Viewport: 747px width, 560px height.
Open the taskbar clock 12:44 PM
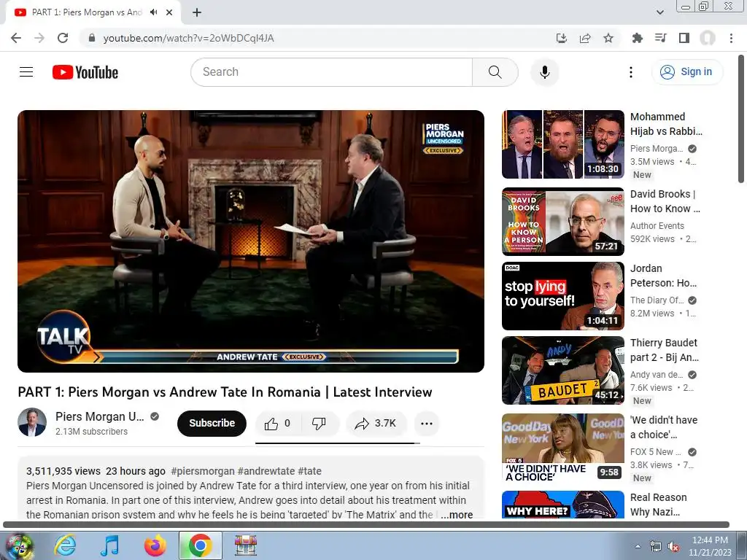[709, 546]
